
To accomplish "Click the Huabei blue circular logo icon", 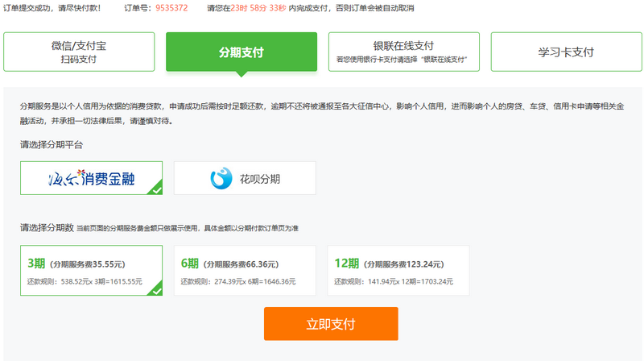I will [220, 178].
